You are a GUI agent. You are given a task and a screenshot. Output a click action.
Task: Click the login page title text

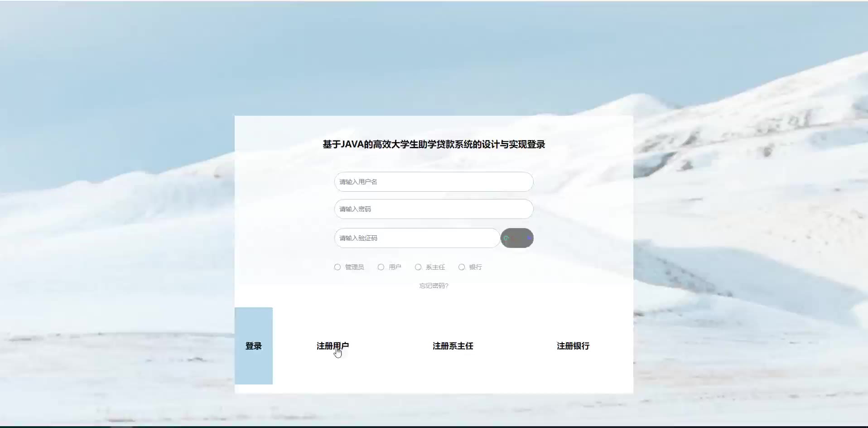tap(434, 144)
